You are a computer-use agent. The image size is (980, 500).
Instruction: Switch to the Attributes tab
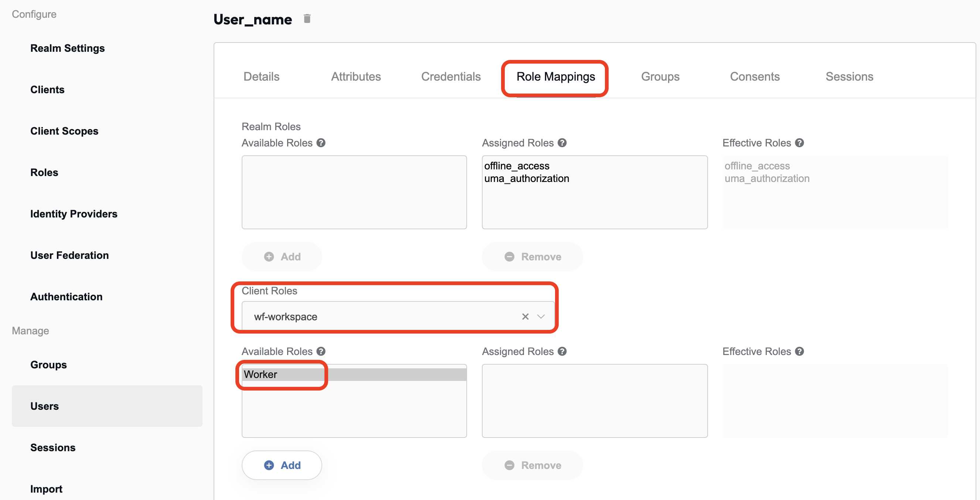[356, 77]
